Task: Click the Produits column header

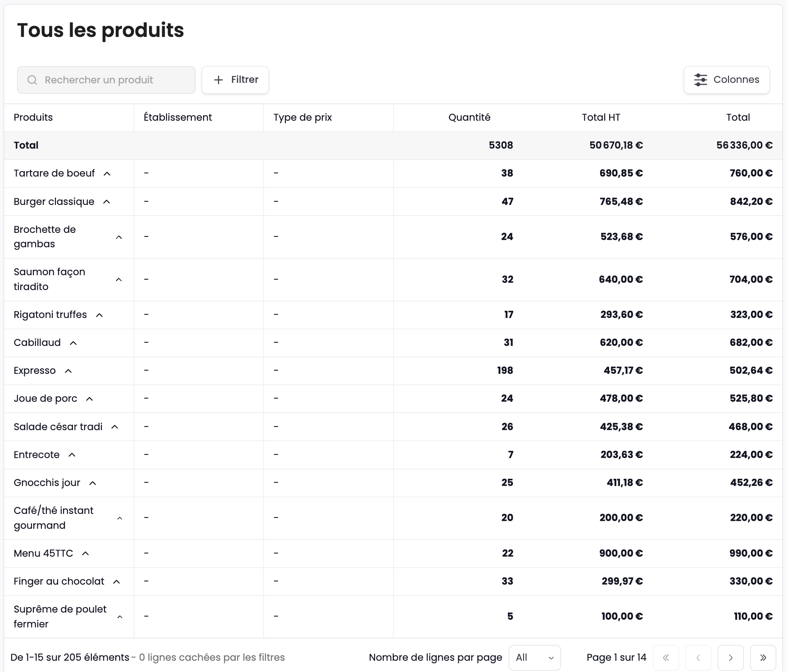Action: coord(33,118)
